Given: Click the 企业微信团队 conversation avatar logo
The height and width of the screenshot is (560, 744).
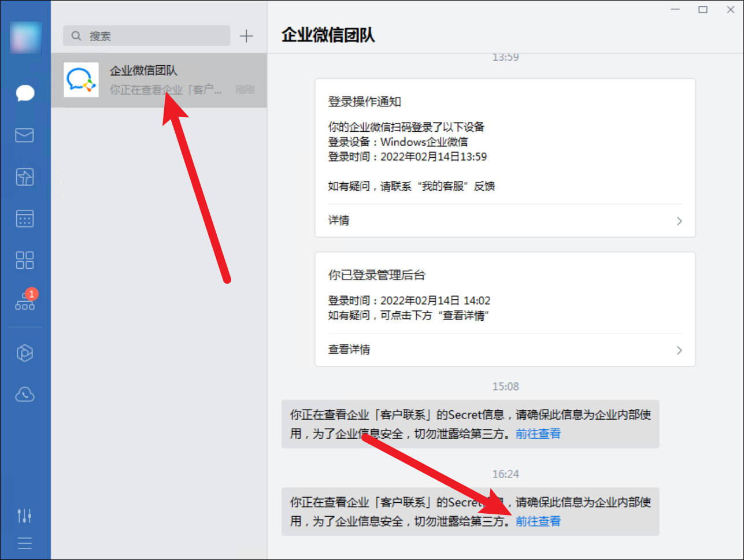Looking at the screenshot, I should [x=81, y=80].
